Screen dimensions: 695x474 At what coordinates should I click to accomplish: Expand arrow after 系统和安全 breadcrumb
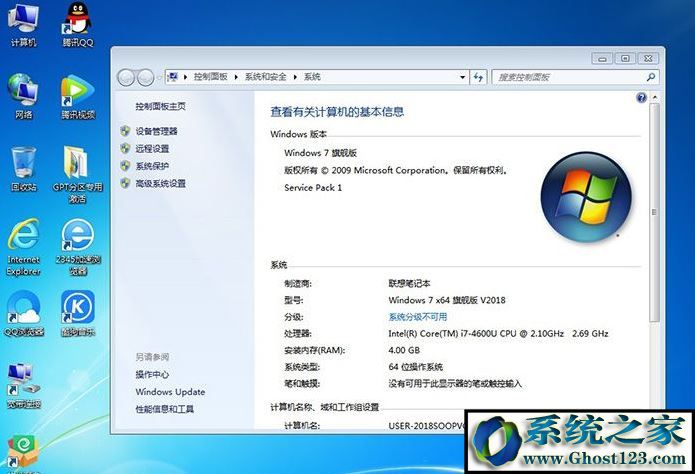(x=295, y=77)
